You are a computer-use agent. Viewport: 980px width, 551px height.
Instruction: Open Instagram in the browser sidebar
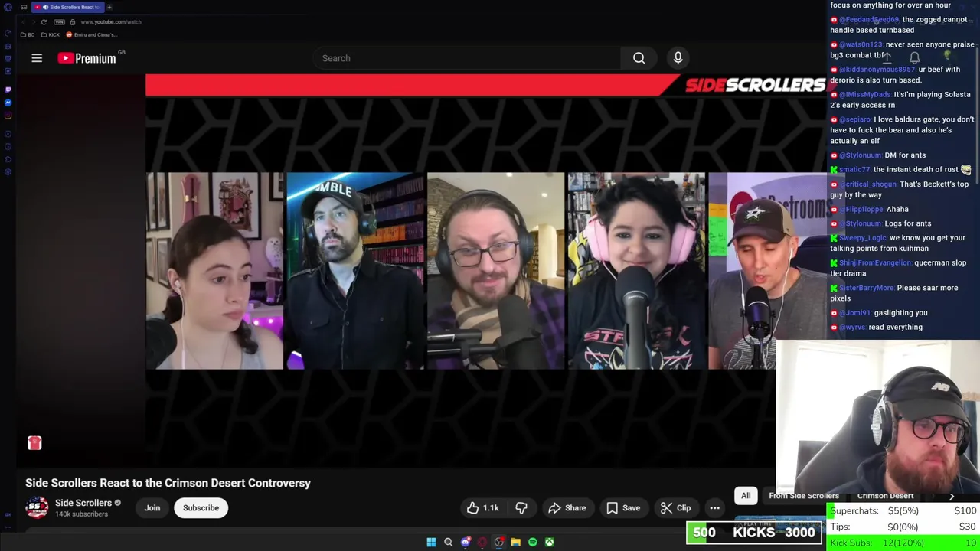pos(8,116)
